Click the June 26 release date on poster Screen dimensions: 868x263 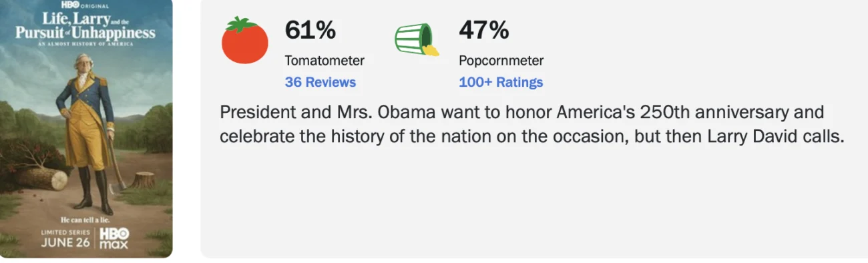[65, 242]
